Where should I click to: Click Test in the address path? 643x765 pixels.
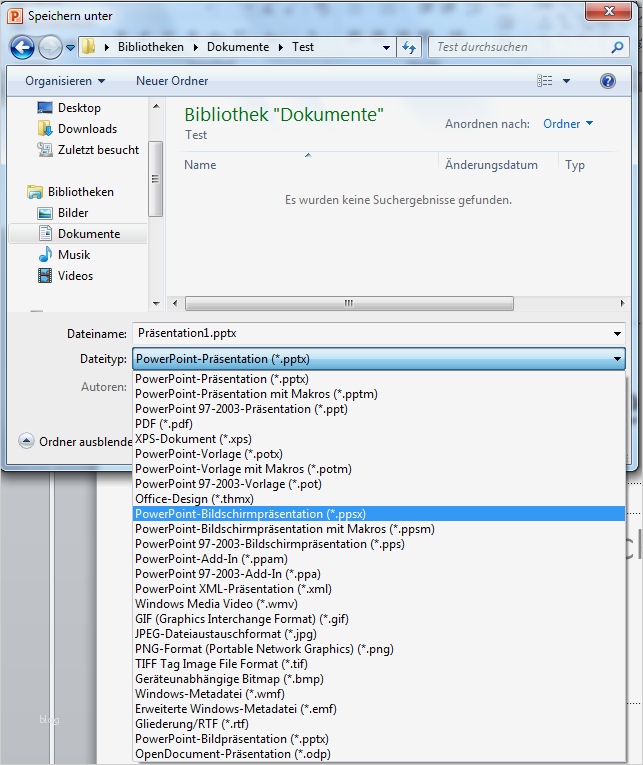(x=303, y=47)
